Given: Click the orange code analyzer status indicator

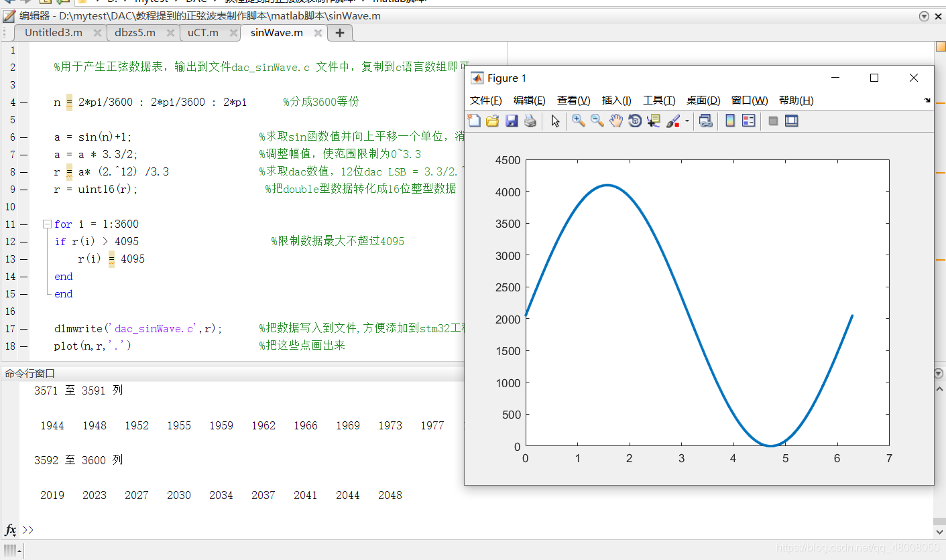Looking at the screenshot, I should tap(940, 47).
